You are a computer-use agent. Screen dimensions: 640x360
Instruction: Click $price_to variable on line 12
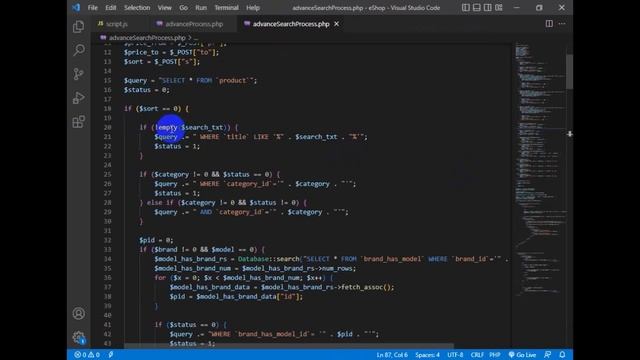141,52
